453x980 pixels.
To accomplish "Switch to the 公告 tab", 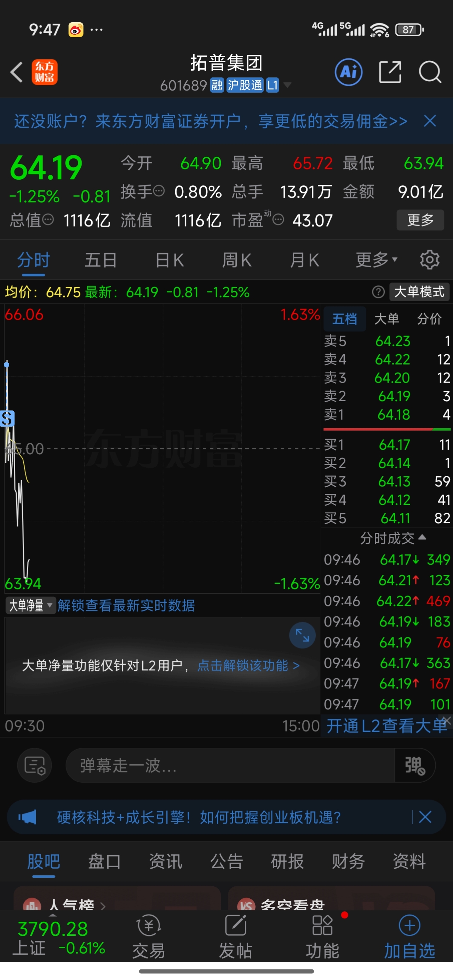I will 226,862.
